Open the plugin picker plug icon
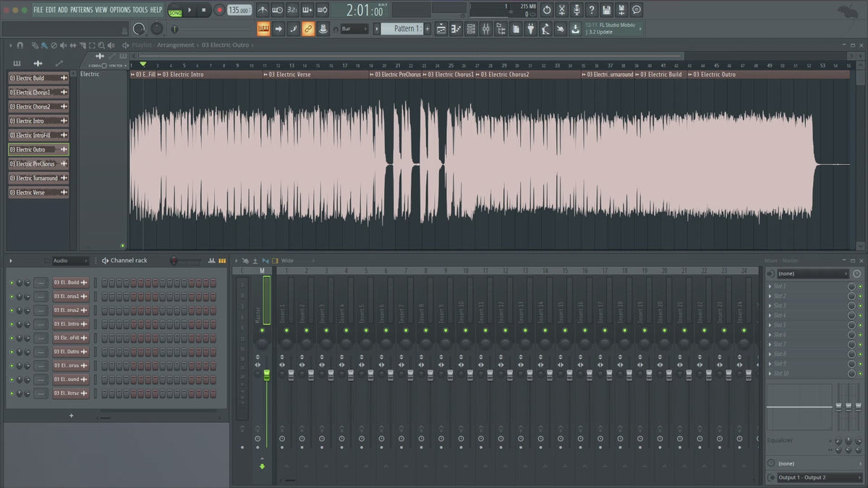The width and height of the screenshot is (868, 488). (x=530, y=29)
